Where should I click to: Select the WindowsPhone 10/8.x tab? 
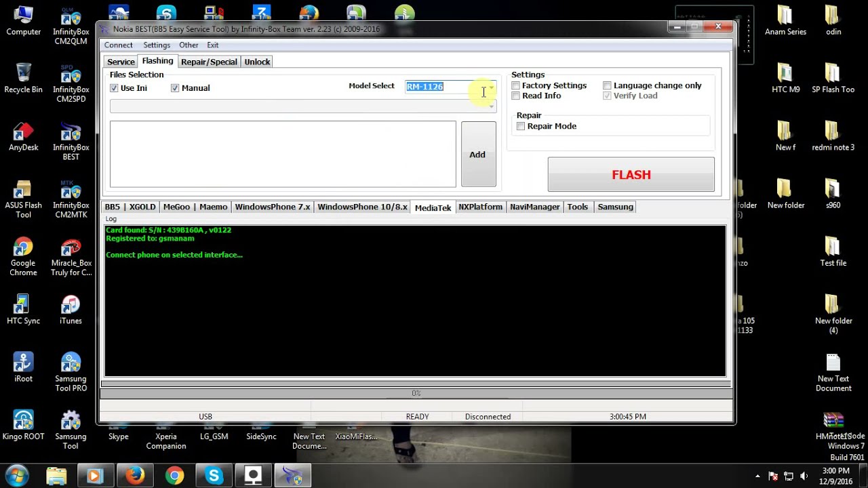click(362, 207)
